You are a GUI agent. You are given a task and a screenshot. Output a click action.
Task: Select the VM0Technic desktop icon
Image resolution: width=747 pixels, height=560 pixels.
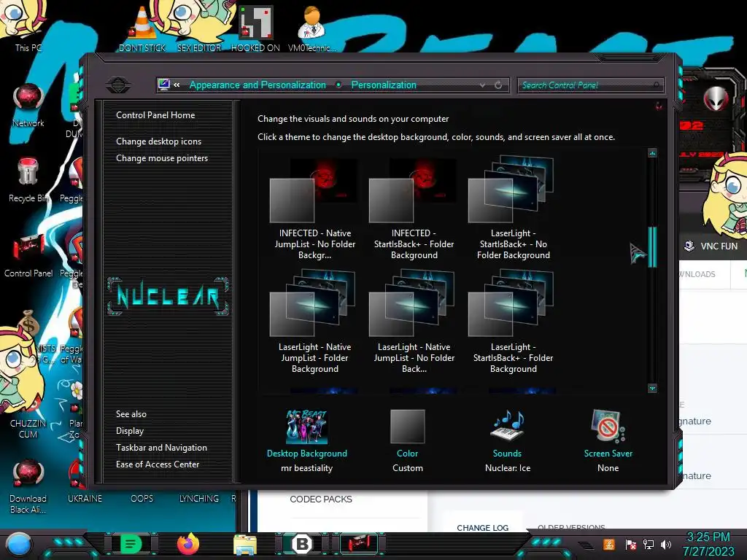(x=312, y=29)
